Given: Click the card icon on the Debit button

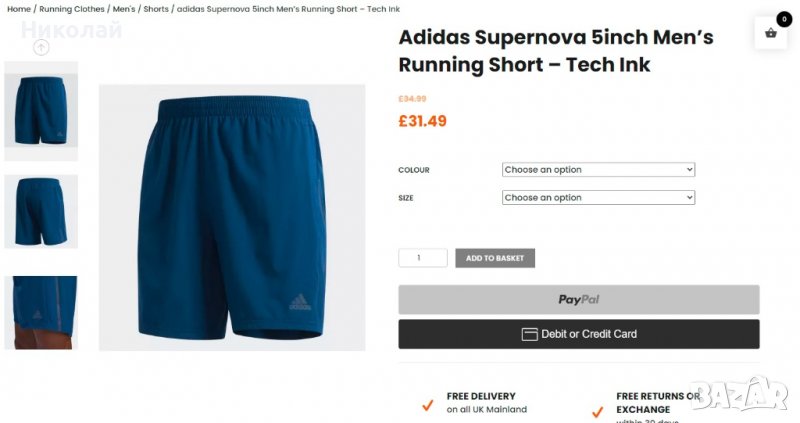Looking at the screenshot, I should click(x=529, y=334).
